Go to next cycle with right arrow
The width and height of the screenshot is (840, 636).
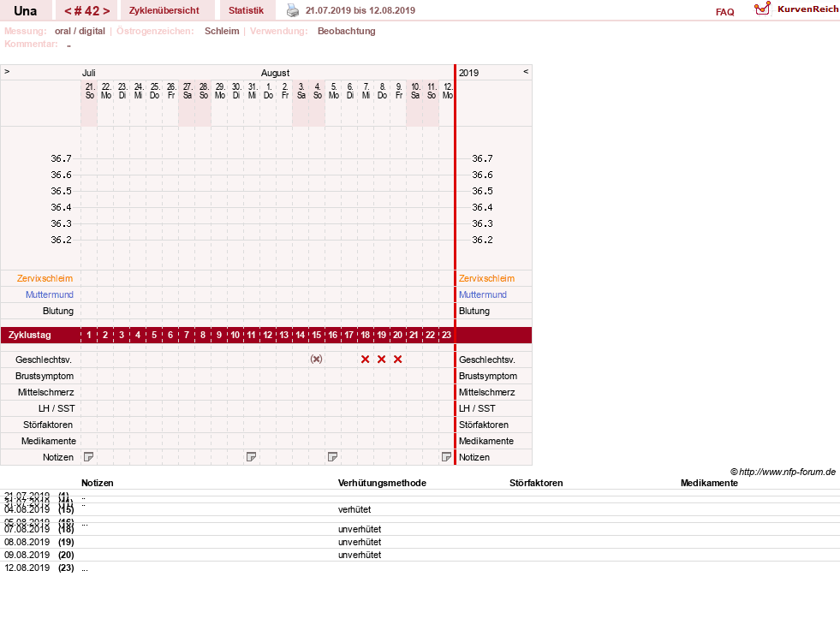coord(106,11)
